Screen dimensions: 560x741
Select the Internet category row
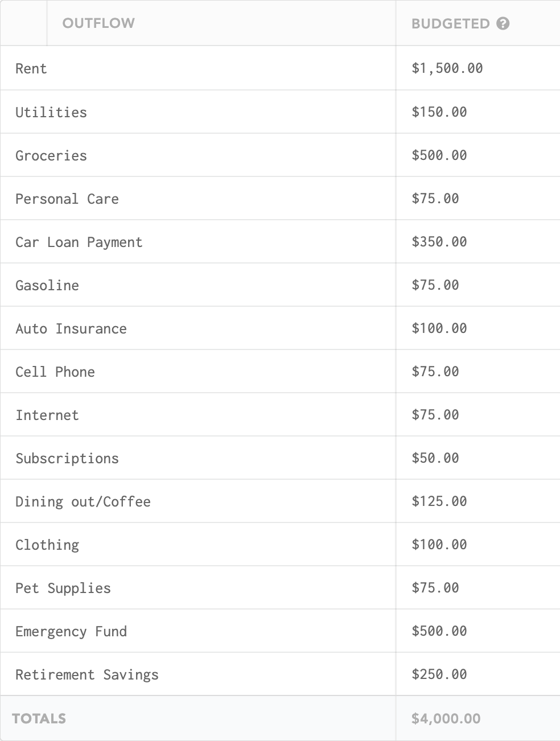[x=280, y=415]
